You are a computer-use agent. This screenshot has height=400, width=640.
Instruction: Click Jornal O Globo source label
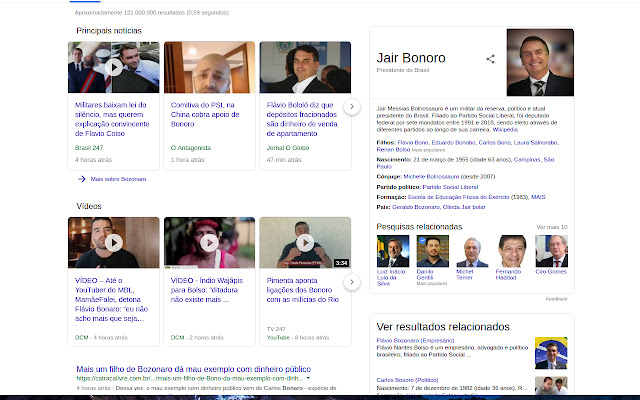pos(288,148)
